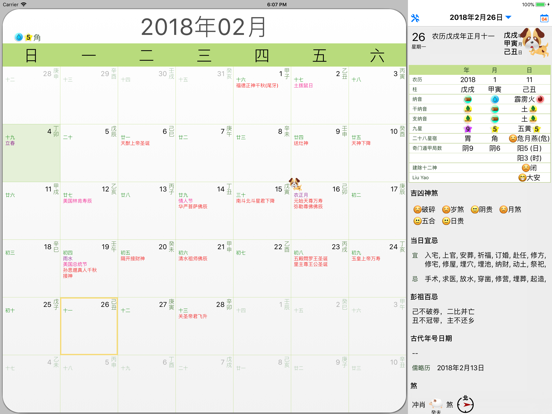Select February 23 in calendar
The height and width of the screenshot is (414, 552).
(x=320, y=268)
